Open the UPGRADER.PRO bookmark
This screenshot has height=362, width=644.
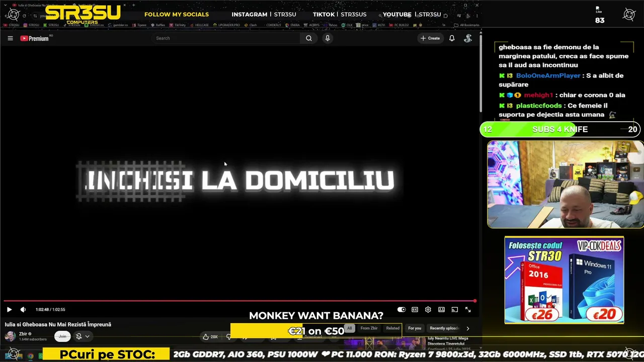click(x=226, y=25)
